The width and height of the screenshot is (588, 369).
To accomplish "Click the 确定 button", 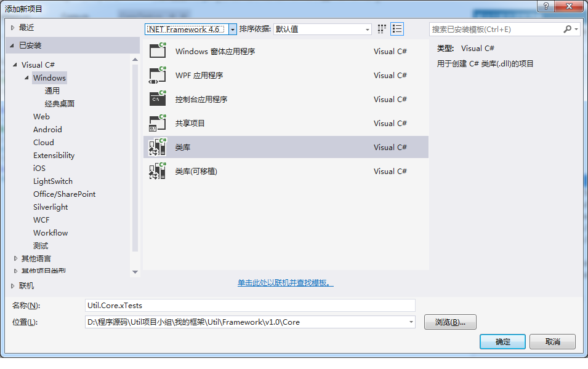I will (x=502, y=342).
